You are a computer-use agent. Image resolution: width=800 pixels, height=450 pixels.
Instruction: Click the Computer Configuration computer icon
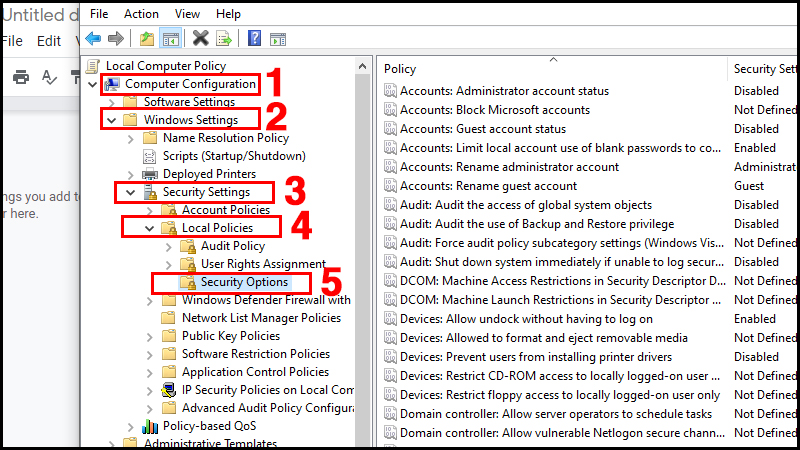coord(112,84)
